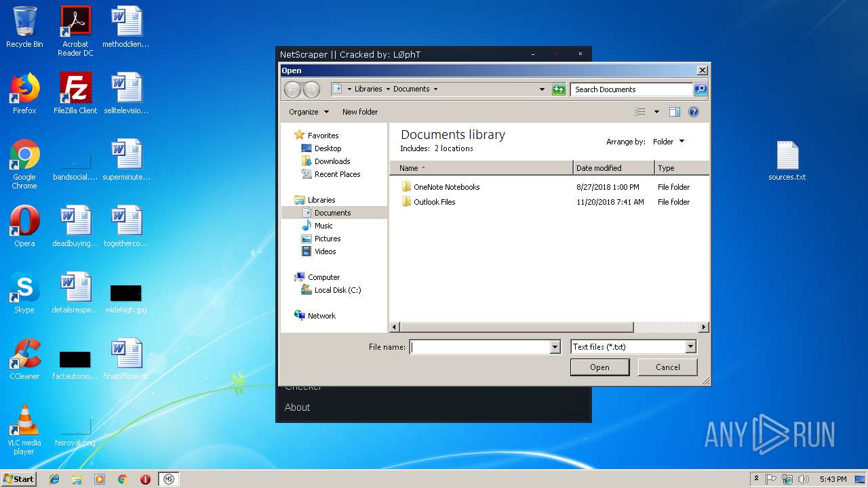The width and height of the screenshot is (868, 488).
Task: Show hidden tray icons arrow
Action: click(756, 479)
